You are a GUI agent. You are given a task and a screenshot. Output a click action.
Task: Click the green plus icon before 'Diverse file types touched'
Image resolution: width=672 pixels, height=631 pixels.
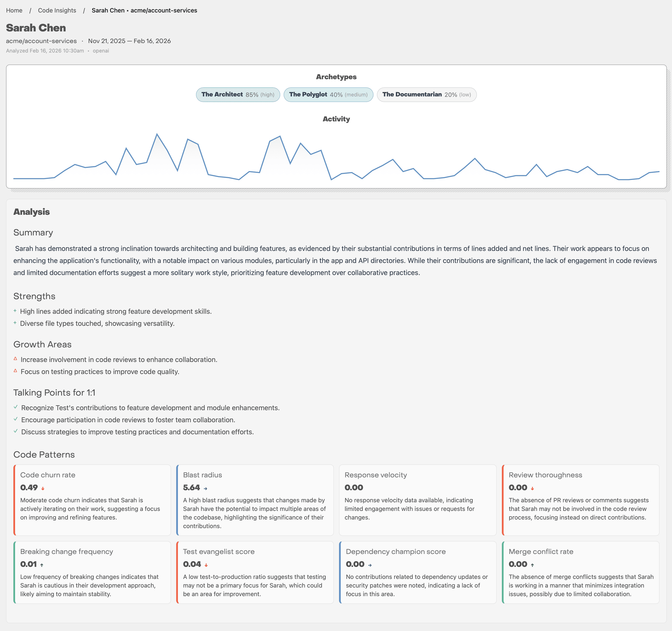15,323
